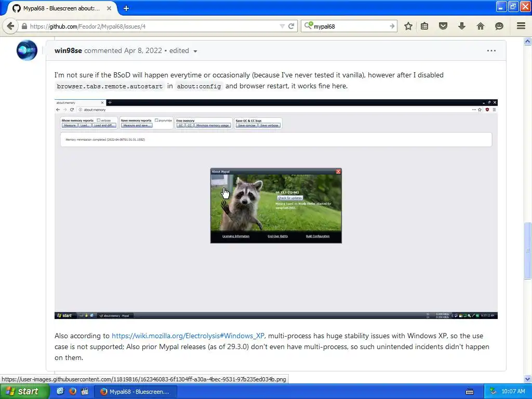Click the on-screen keyboard tray icon

click(470, 392)
